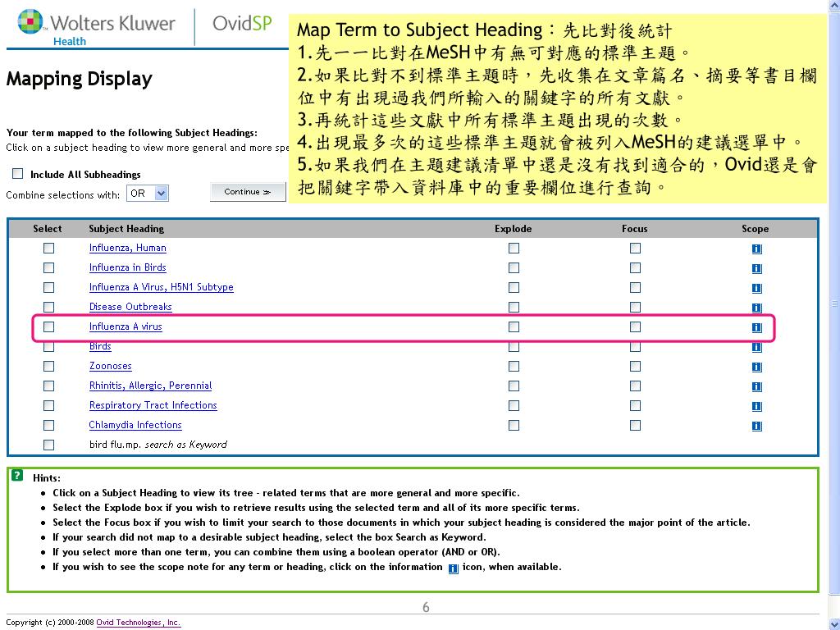Viewport: 840px width, 630px height.
Task: Check Explode for Disease Outbreaks
Action: click(x=514, y=307)
